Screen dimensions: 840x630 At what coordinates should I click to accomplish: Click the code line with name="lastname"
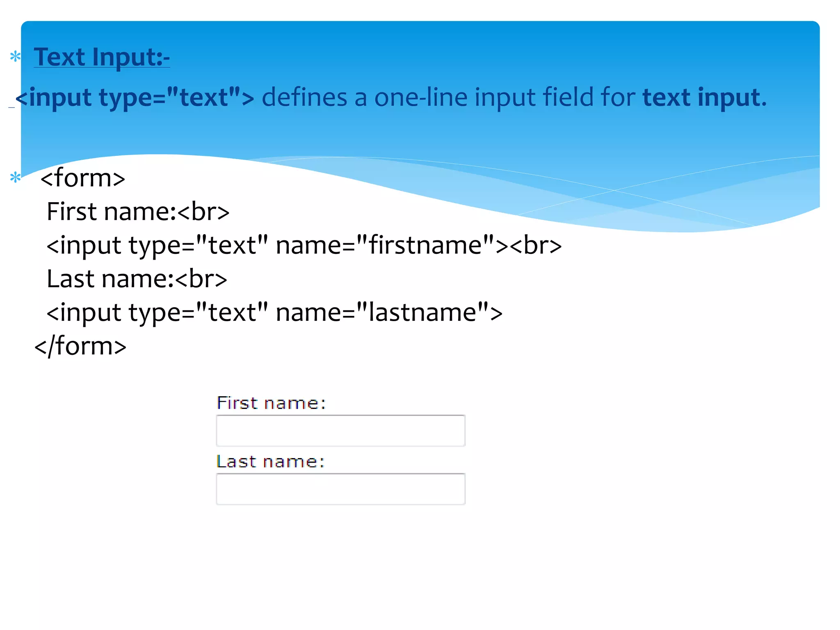point(274,313)
